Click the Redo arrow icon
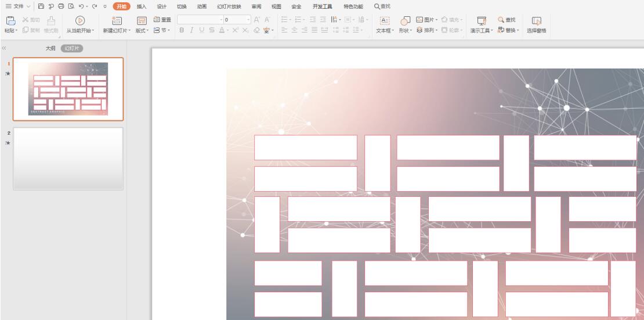 click(95, 6)
